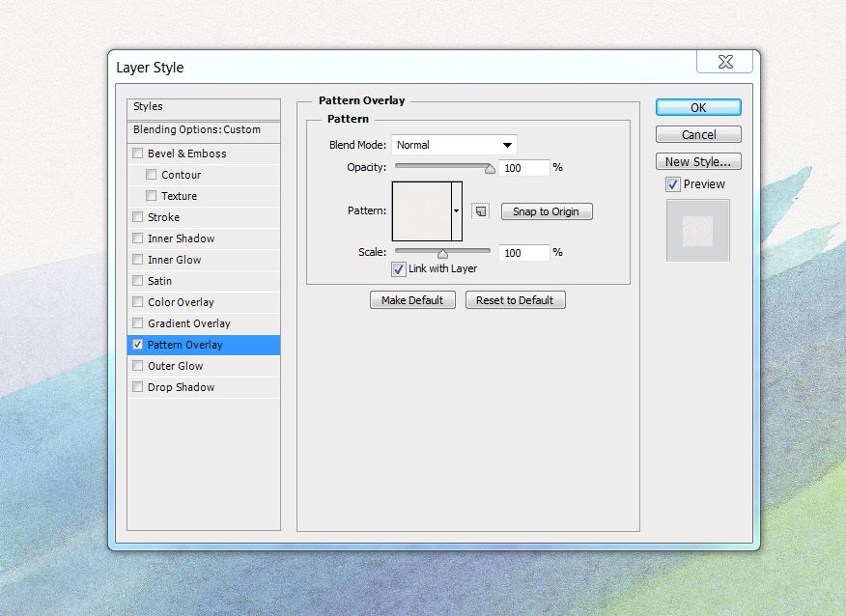846x616 pixels.
Task: Click Make Default
Action: pos(412,299)
